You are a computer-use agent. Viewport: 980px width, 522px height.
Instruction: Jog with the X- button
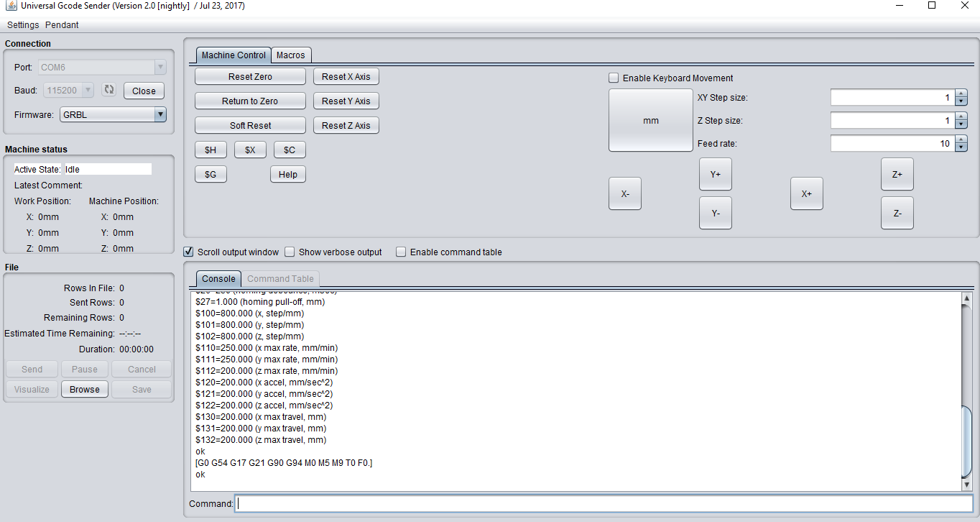(x=625, y=193)
